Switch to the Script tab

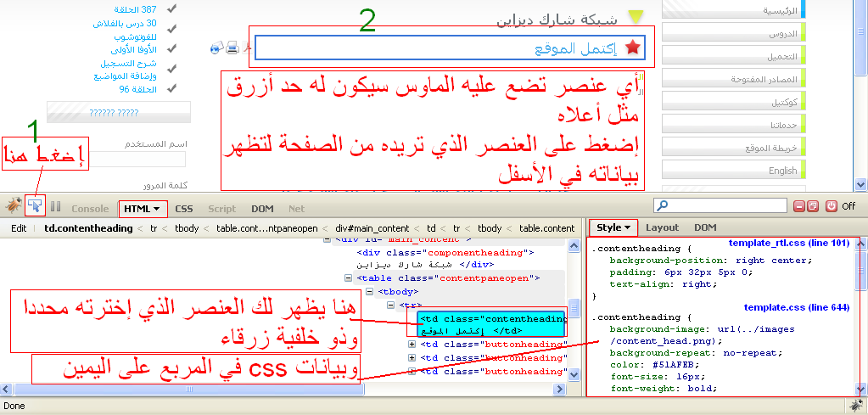[x=222, y=209]
